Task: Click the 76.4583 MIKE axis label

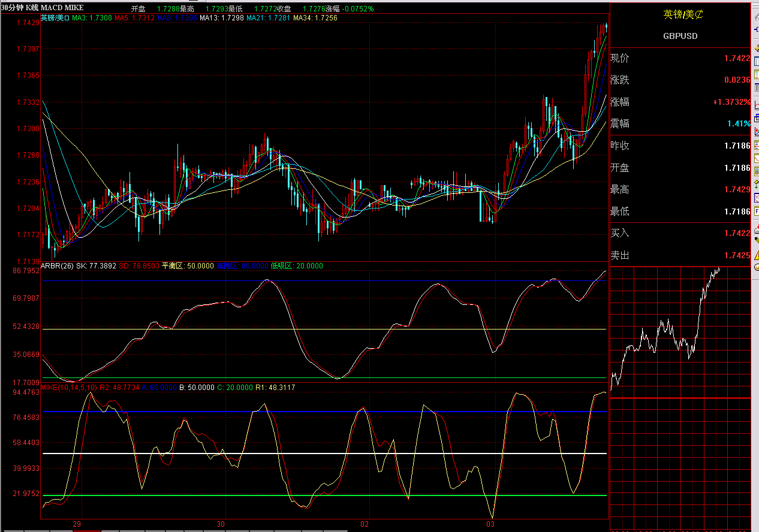Action: (x=26, y=417)
